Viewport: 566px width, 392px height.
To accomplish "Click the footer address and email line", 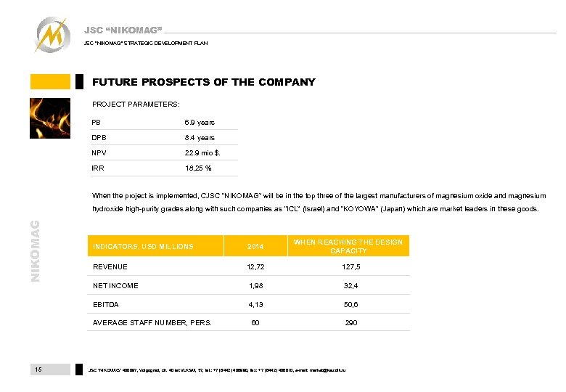I will [x=217, y=370].
